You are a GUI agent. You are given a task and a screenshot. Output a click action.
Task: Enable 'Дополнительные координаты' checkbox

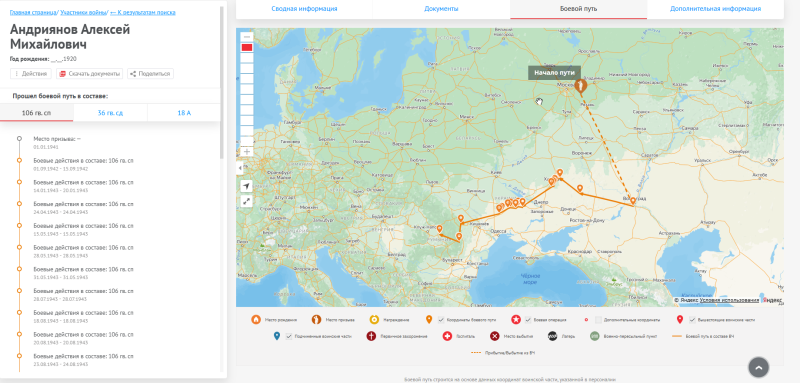pyautogui.click(x=598, y=320)
